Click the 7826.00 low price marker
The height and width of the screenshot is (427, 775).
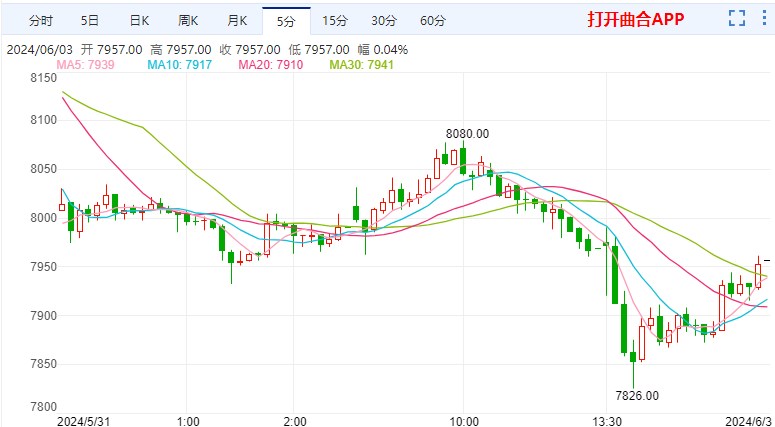637,395
